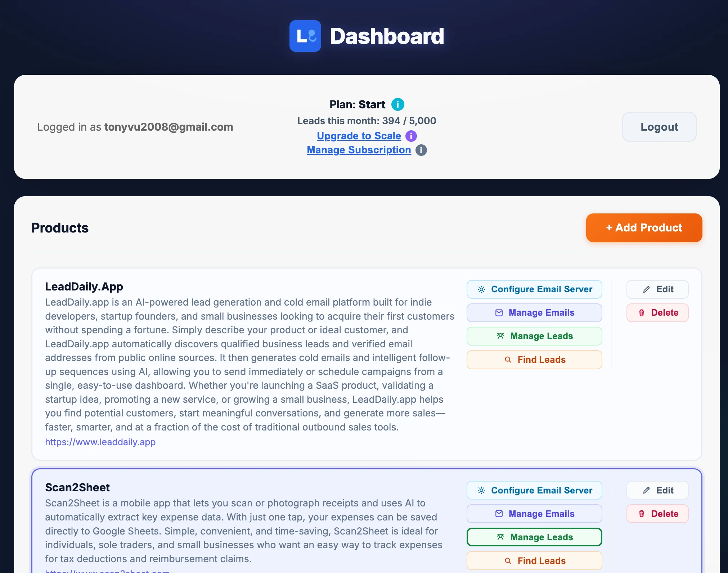This screenshot has height=573, width=728.
Task: Add a new product
Action: (644, 228)
